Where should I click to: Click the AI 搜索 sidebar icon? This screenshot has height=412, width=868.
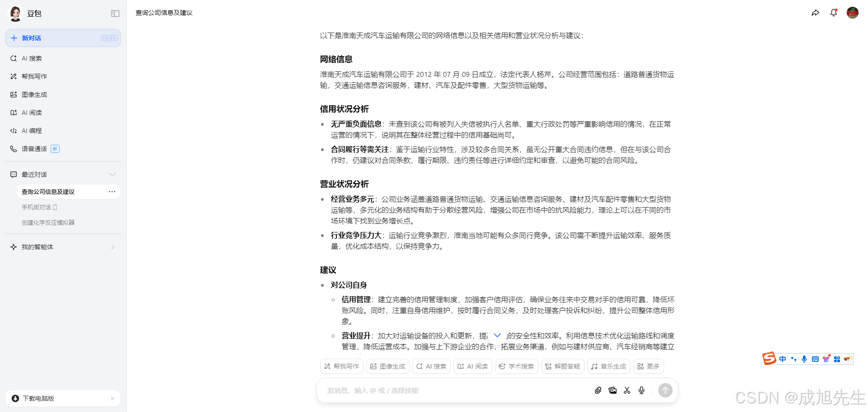click(x=14, y=58)
